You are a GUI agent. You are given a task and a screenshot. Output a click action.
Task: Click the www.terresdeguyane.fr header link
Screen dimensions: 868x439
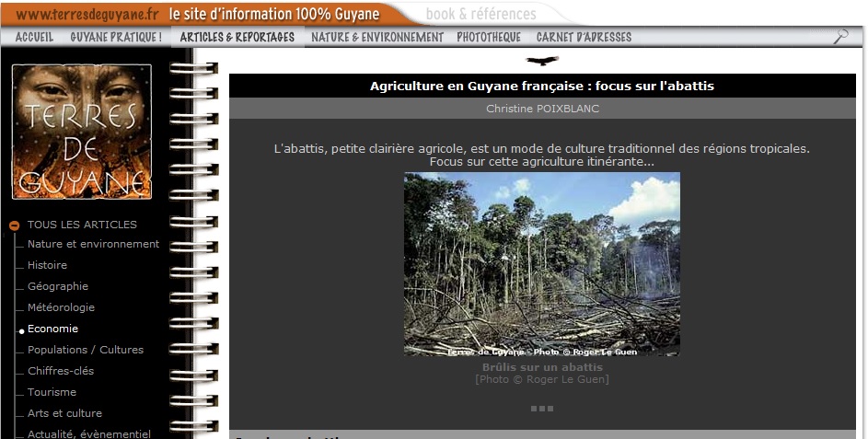tap(88, 15)
